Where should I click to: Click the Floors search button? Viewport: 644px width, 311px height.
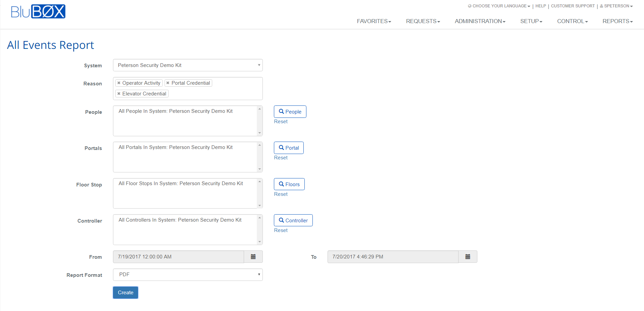tap(289, 184)
